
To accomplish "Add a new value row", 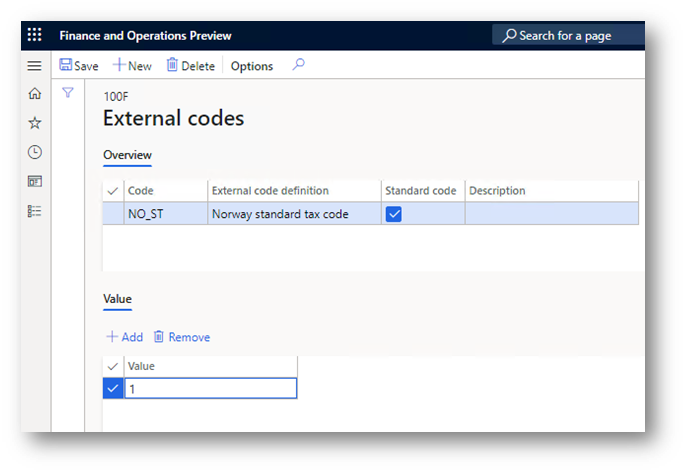I will [x=125, y=337].
